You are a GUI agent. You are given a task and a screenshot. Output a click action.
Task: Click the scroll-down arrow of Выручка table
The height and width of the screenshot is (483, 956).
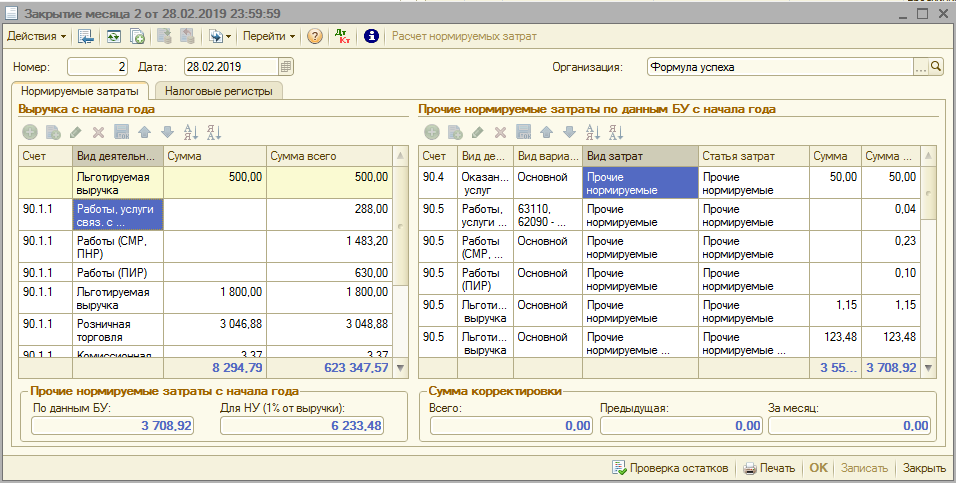tap(402, 368)
